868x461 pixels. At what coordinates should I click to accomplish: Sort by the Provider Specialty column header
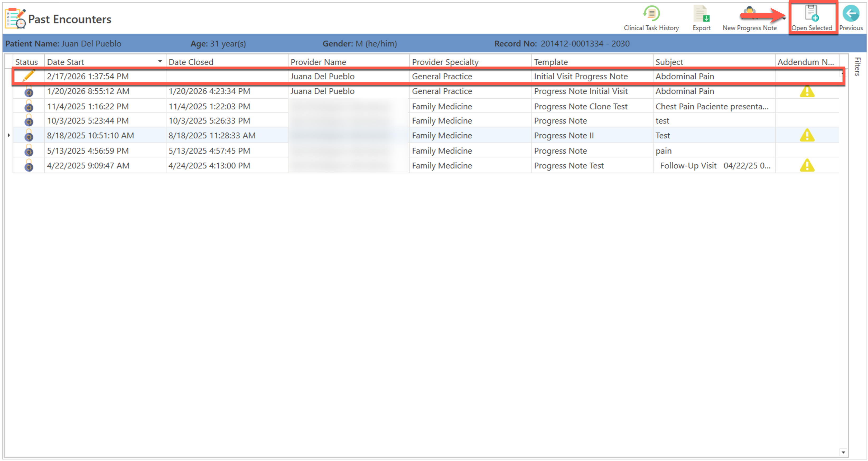[445, 62]
